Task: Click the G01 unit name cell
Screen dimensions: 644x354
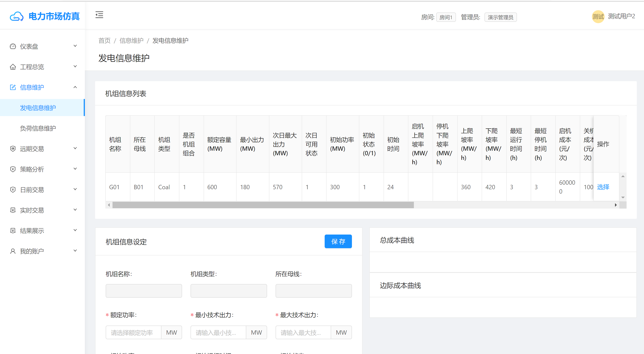Action: pyautogui.click(x=117, y=187)
